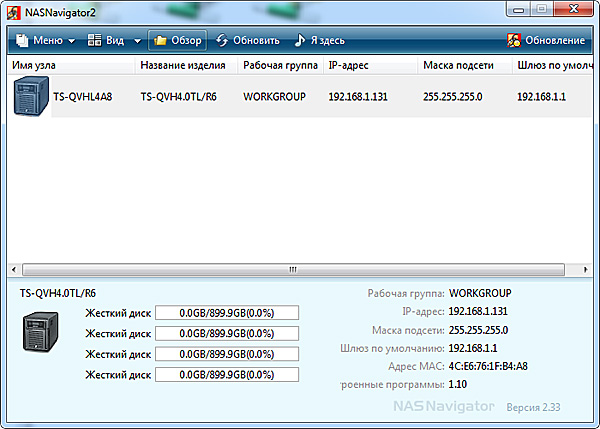Sort by Название изделия column header
600x429 pixels.
(185, 66)
